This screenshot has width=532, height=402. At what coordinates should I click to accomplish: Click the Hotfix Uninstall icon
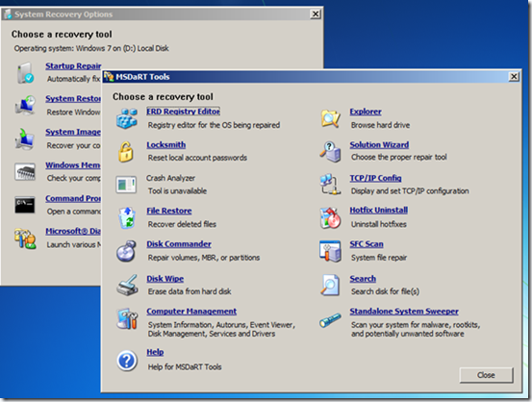(x=330, y=217)
